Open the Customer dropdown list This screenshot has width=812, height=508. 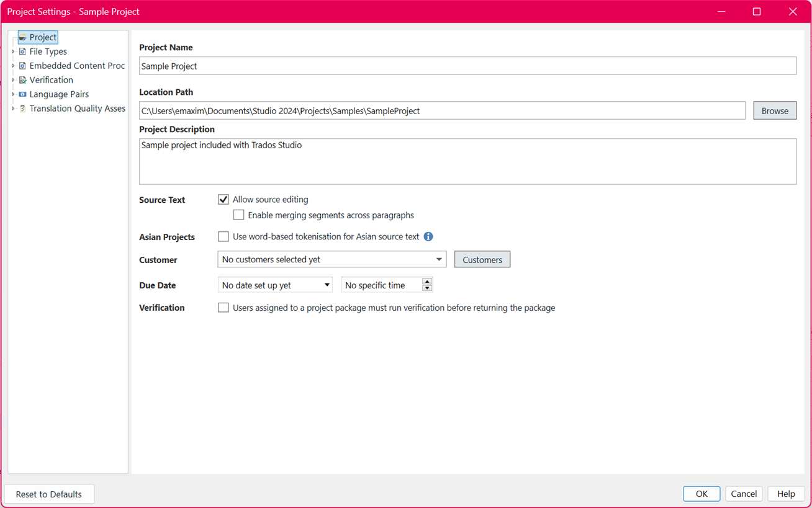(x=438, y=260)
